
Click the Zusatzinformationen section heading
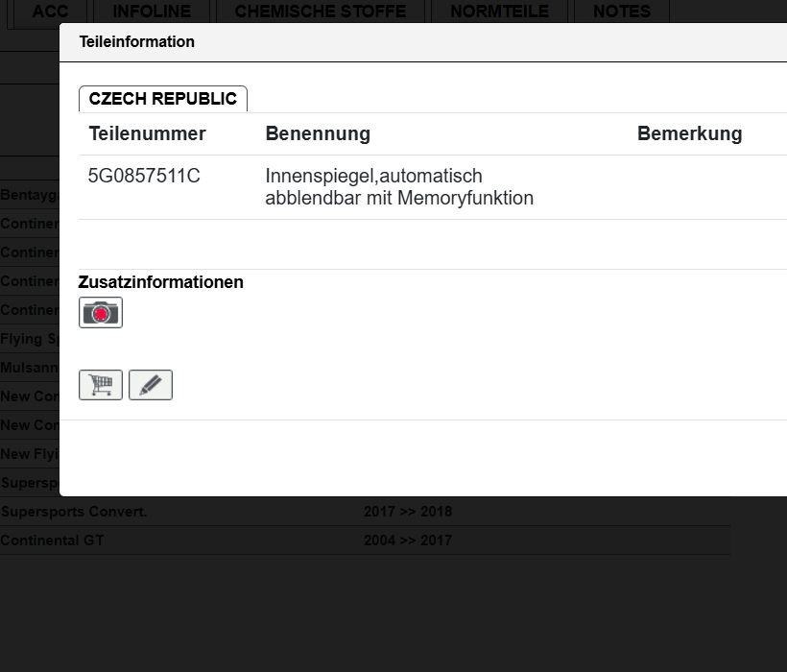coord(160,282)
